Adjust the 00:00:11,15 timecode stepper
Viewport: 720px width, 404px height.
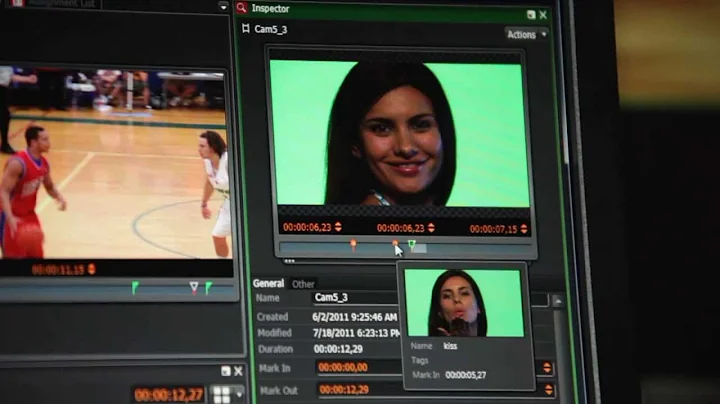click(x=91, y=269)
